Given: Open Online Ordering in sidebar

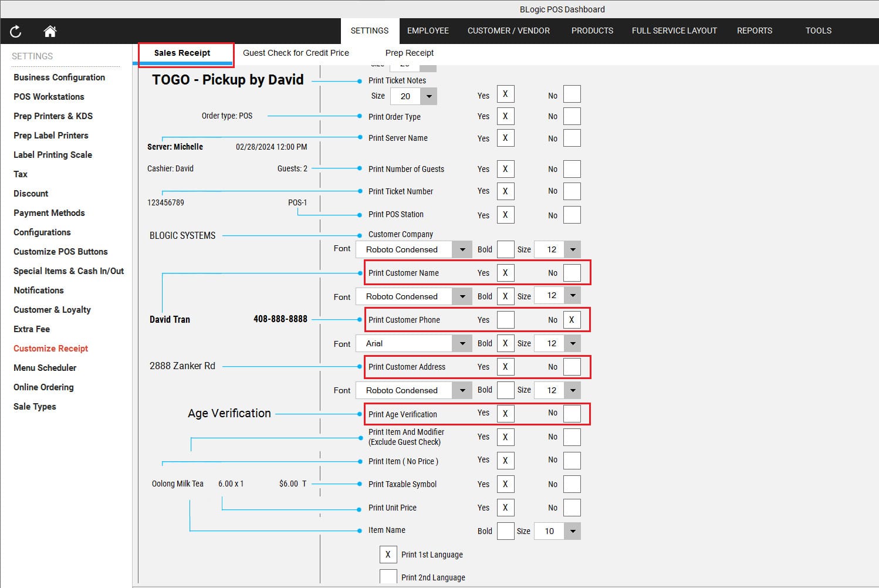Looking at the screenshot, I should (43, 387).
